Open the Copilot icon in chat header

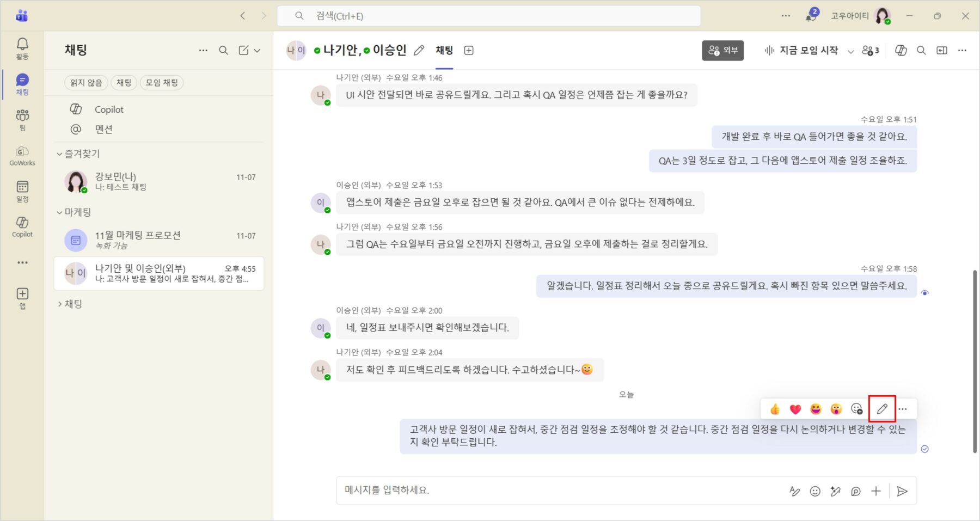(901, 50)
